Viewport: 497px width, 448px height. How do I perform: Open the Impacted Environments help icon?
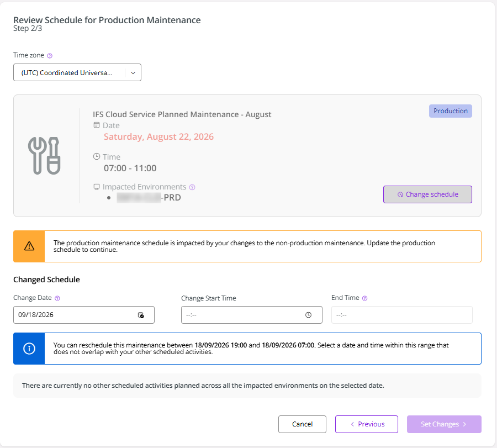[x=192, y=187]
